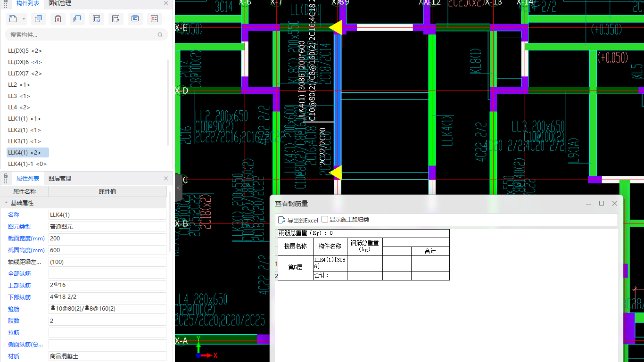Image resolution: width=644 pixels, height=362 pixels.
Task: Select LLK4(1) <2> in component list
Action: tap(27, 152)
